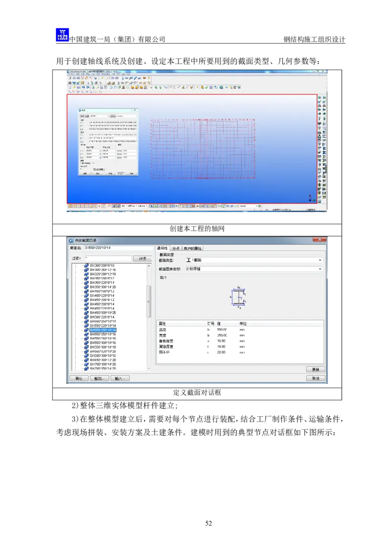Select BH550*300*18*18 in the profile list
The image size is (392, 555).
pyautogui.click(x=102, y=347)
